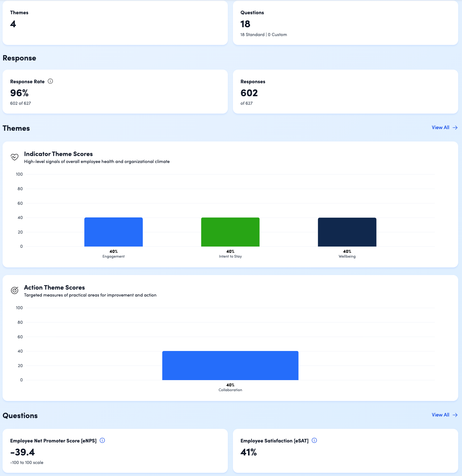Viewport: 462px width, 476px height.
Task: Click the Wellbeing bar in the chart
Action: (347, 232)
